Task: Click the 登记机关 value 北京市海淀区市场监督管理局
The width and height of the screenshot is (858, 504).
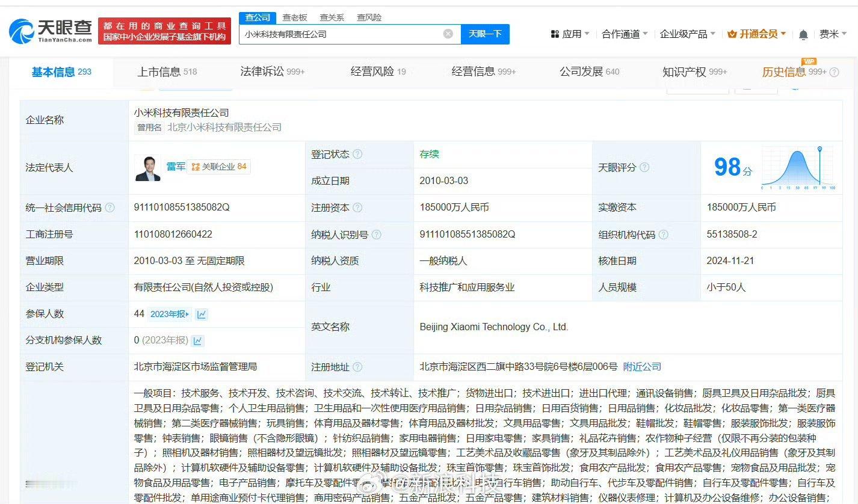Action: click(x=196, y=367)
